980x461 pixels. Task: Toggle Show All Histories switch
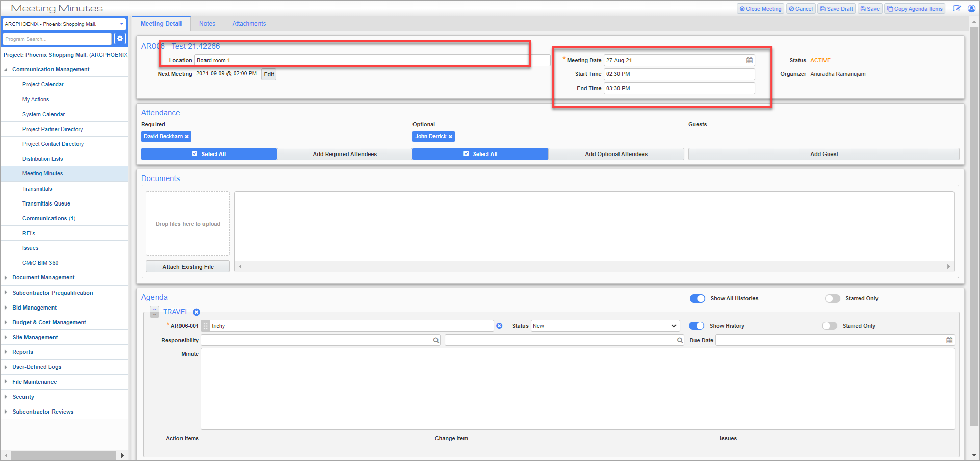pyautogui.click(x=697, y=299)
